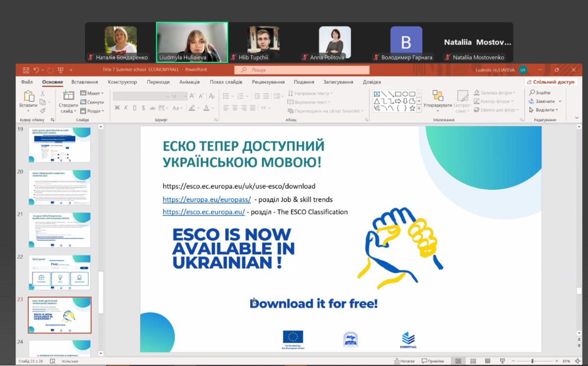Click the Save icon in the title bar
Screen dimensions: 588x366
[26, 70]
